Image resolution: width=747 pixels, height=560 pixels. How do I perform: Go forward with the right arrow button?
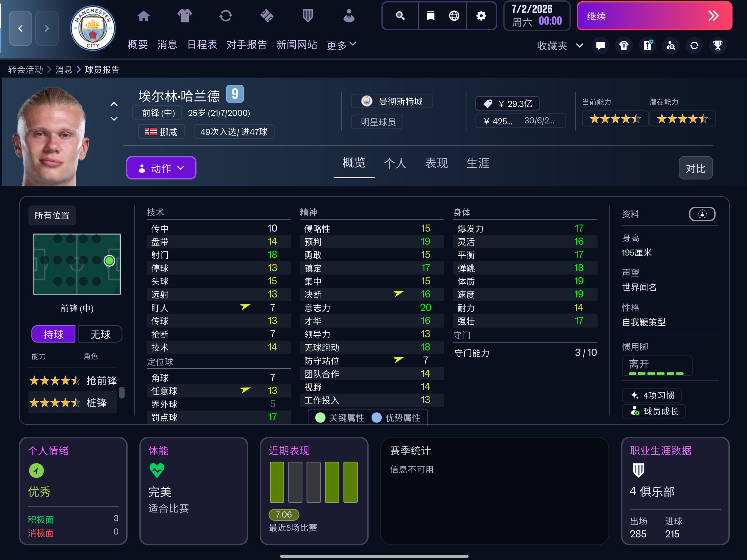46,28
